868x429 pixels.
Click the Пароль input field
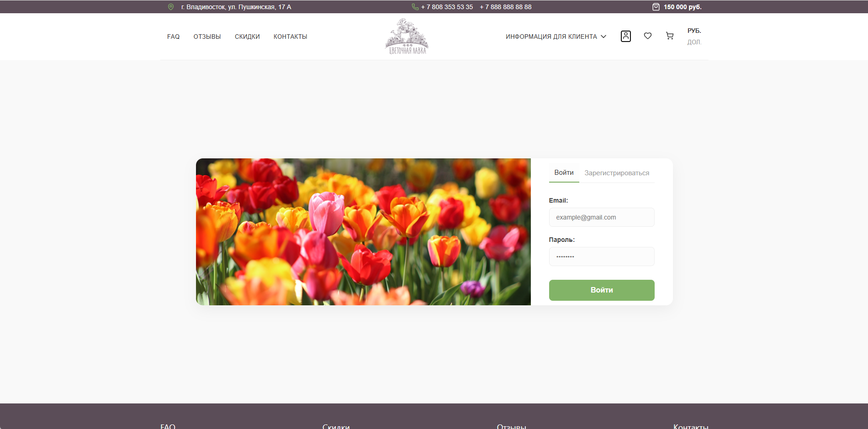coord(602,256)
